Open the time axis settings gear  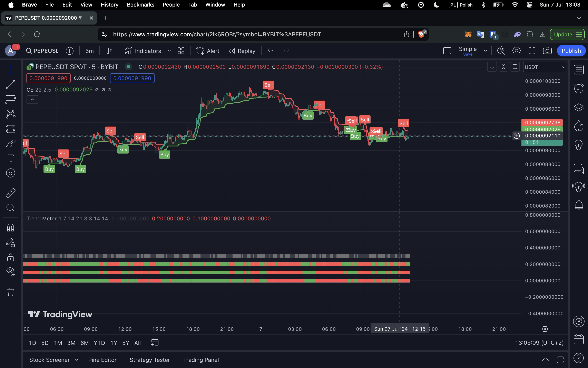(545, 329)
